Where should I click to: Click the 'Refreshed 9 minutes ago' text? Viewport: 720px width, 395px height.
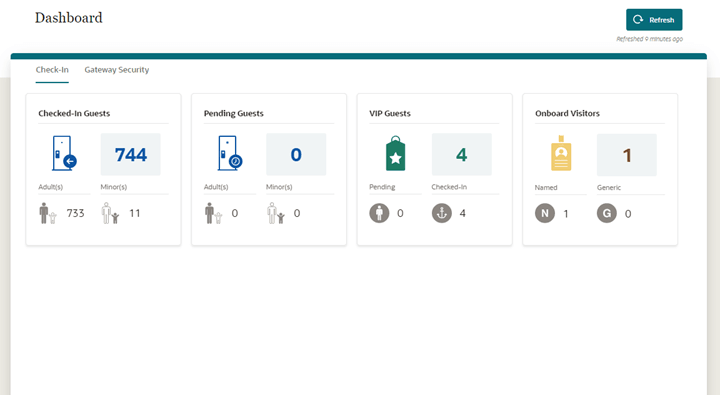[649, 39]
